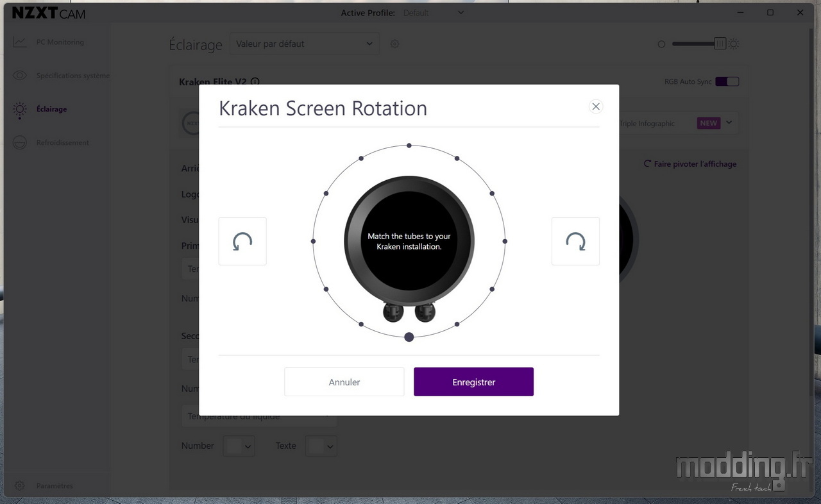
Task: Select the leftmost rotation dot on the circle
Action: click(313, 241)
